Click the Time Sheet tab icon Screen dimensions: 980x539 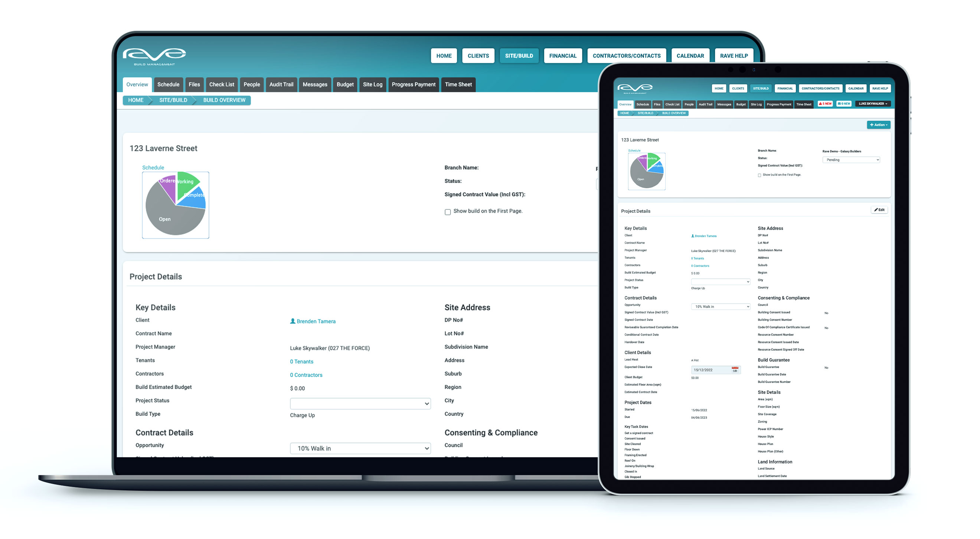point(459,84)
